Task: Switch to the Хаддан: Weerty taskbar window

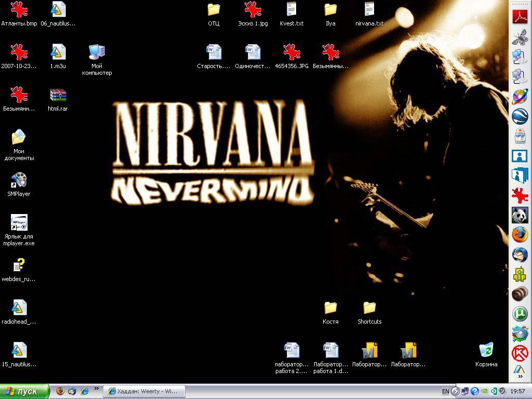Action: pos(144,391)
